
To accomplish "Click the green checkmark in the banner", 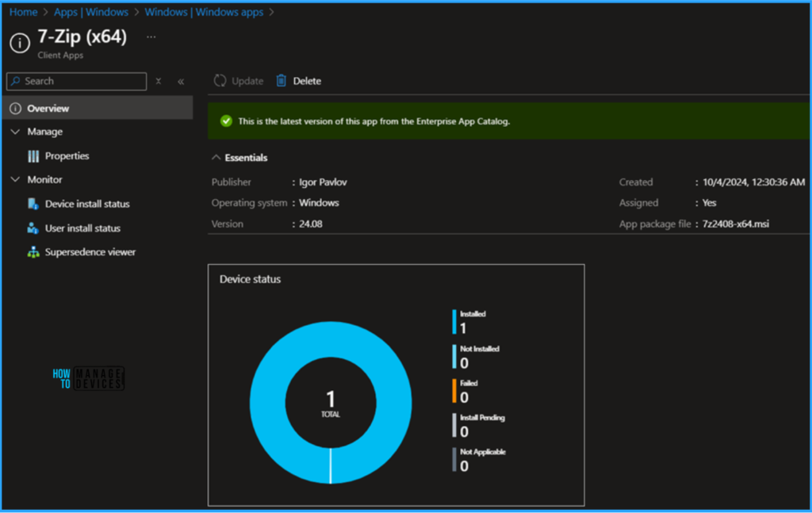I will [x=226, y=121].
